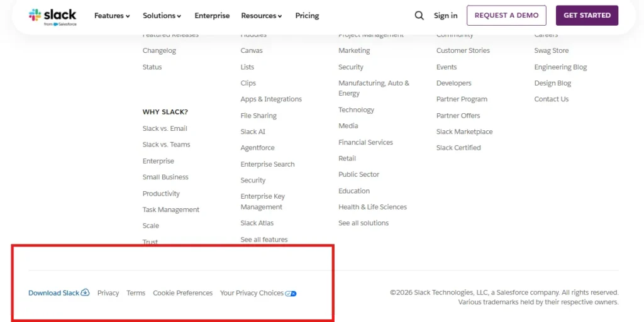The height and width of the screenshot is (322, 644).
Task: Click the Get Started button
Action: point(587,16)
